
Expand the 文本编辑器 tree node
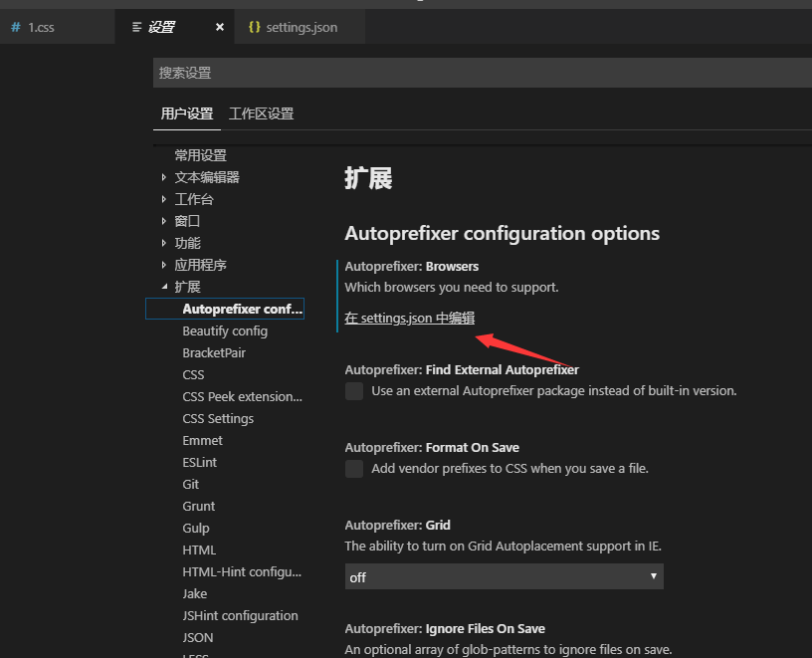point(163,177)
